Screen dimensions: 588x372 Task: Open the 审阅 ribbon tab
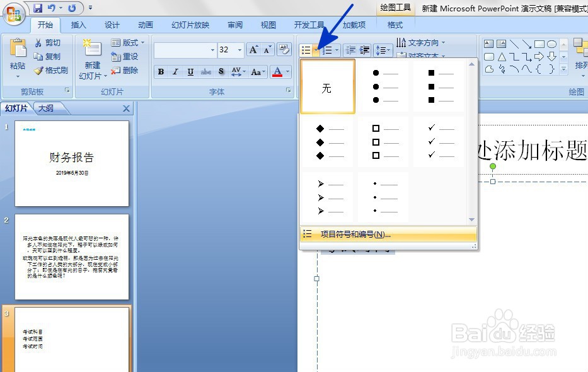(235, 25)
